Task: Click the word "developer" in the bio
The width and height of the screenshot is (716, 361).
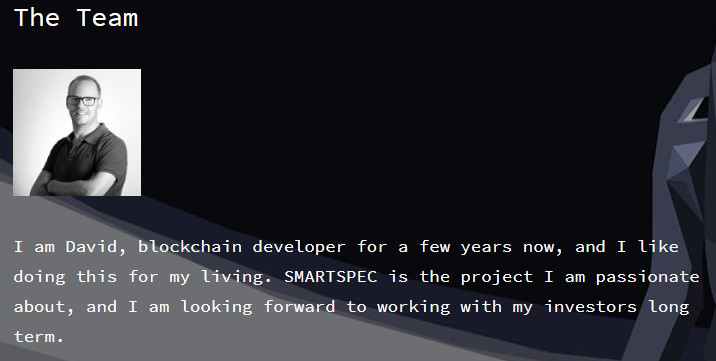Action: coord(299,248)
